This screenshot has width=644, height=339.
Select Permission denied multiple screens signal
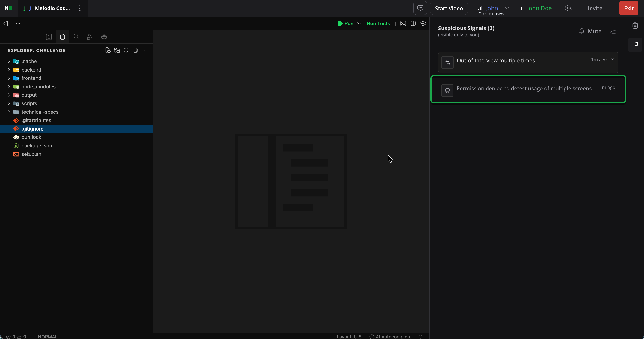[x=528, y=89]
